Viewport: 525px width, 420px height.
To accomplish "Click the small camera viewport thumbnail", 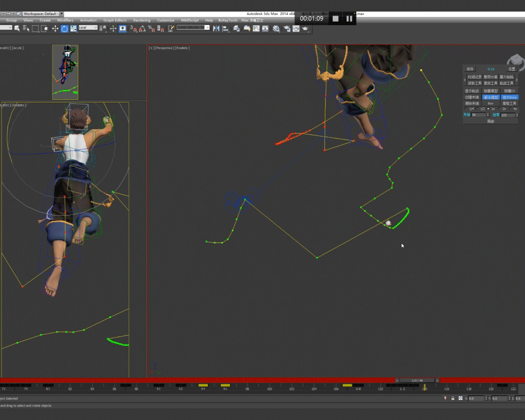I will tap(65, 72).
